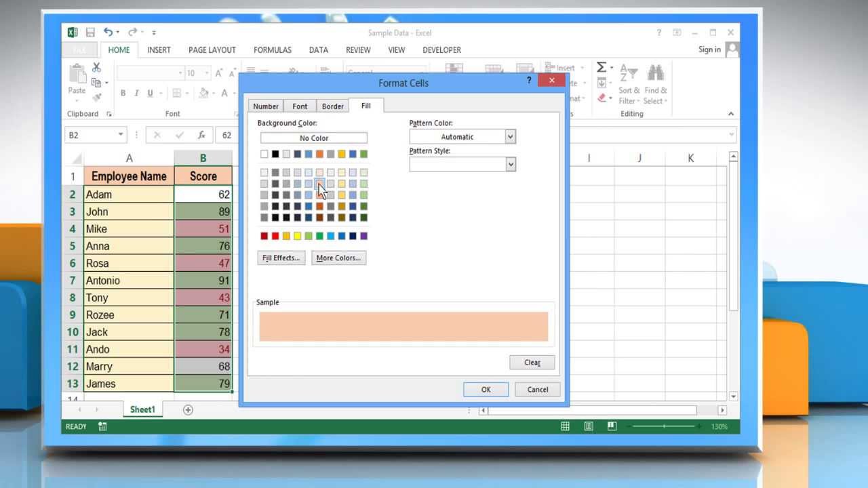The width and height of the screenshot is (868, 488).
Task: Open the Pattern Style dropdown
Action: tap(510, 164)
